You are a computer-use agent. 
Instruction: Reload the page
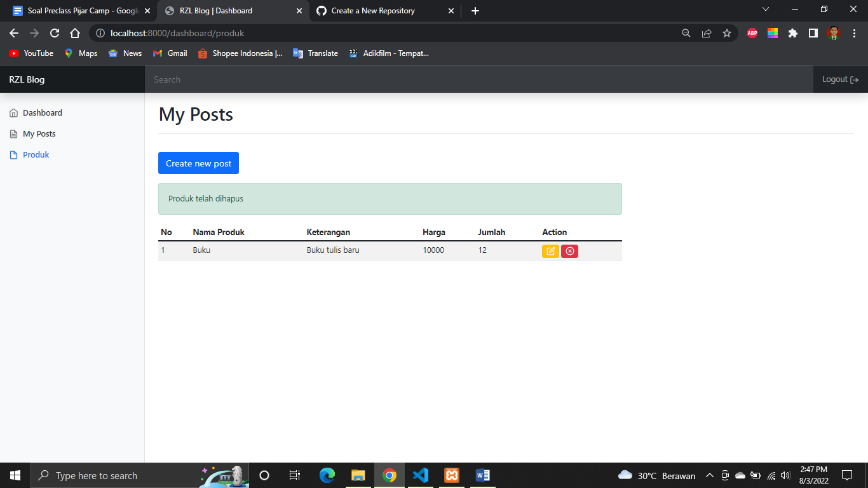click(54, 33)
